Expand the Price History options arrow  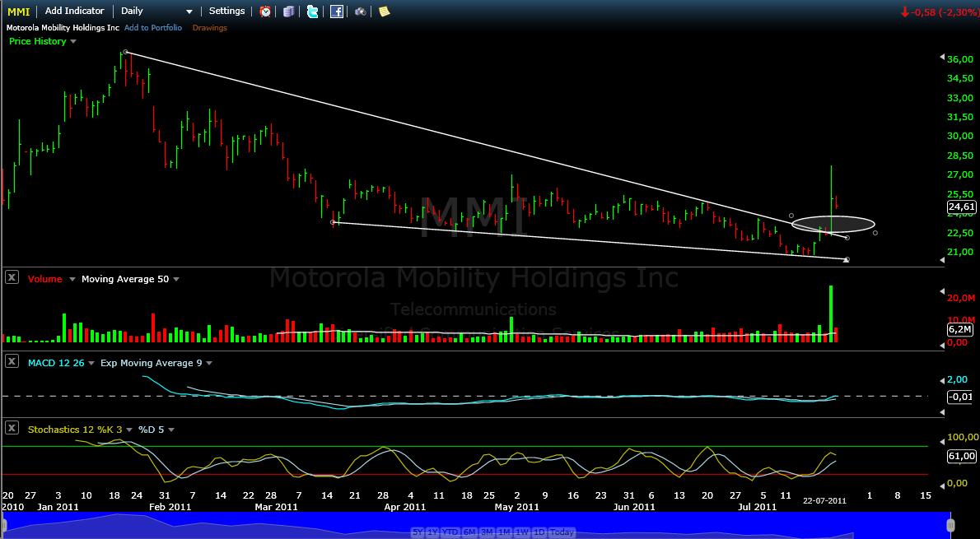tap(73, 42)
